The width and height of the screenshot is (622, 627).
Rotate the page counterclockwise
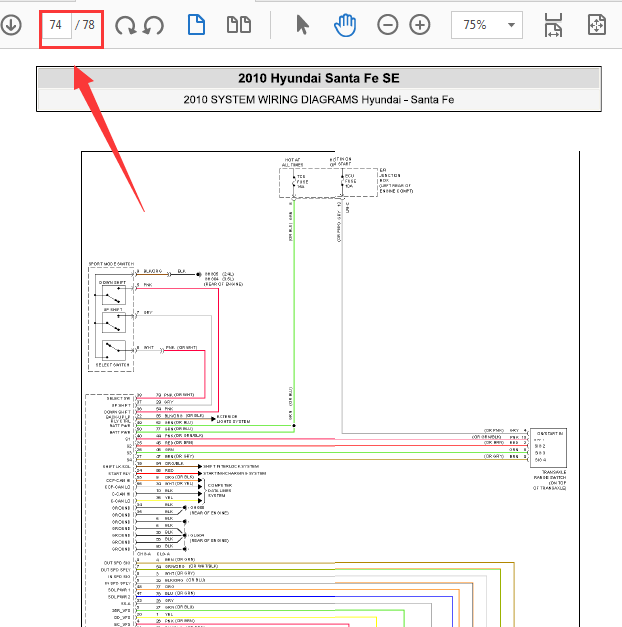point(154,26)
